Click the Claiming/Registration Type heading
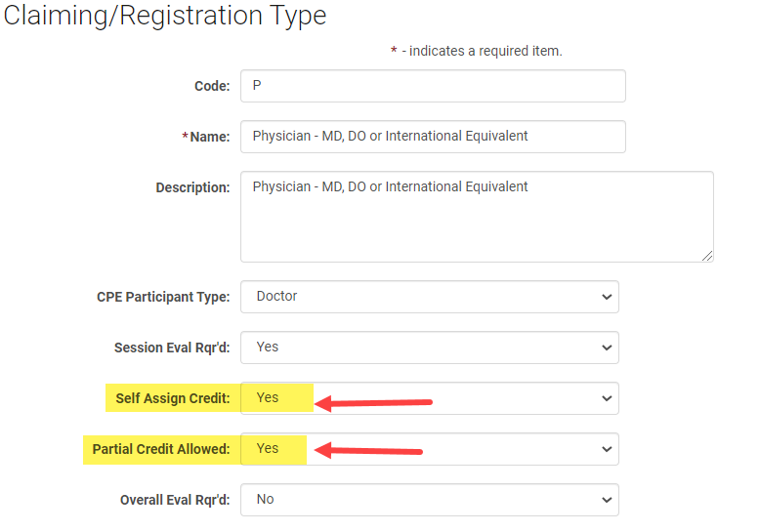 point(165,16)
